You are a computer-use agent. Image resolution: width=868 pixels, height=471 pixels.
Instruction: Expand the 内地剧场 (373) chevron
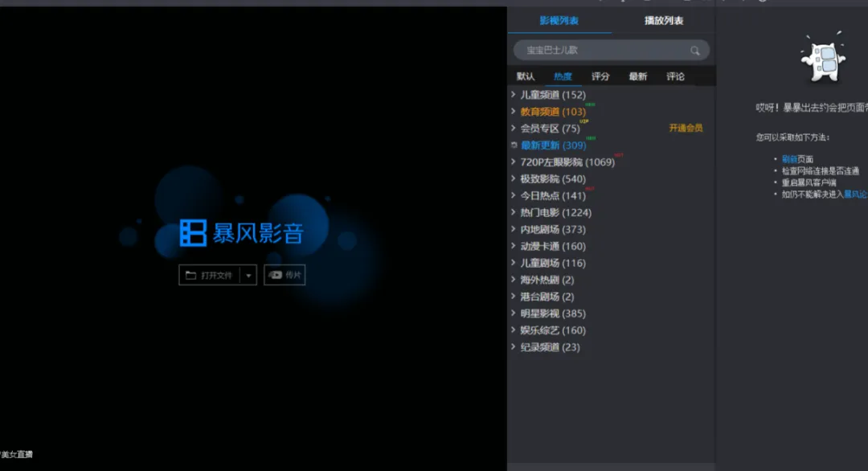click(513, 229)
